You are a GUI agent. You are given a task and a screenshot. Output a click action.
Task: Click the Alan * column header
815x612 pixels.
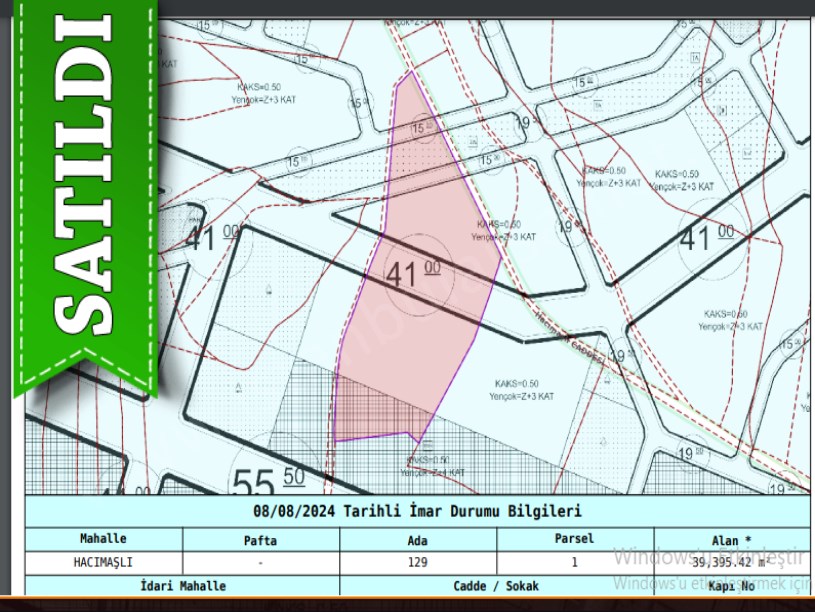[732, 540]
